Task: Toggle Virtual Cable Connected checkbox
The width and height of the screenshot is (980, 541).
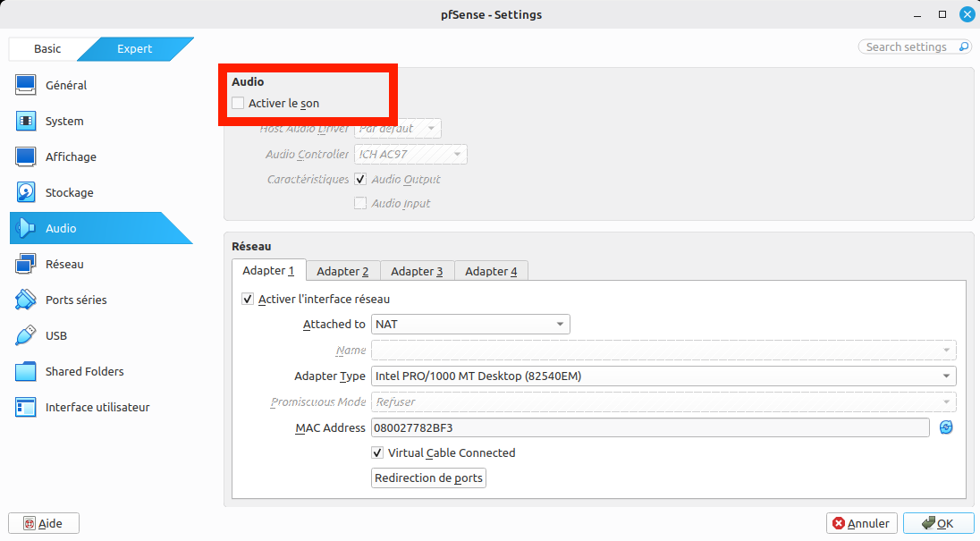Action: pyautogui.click(x=377, y=452)
